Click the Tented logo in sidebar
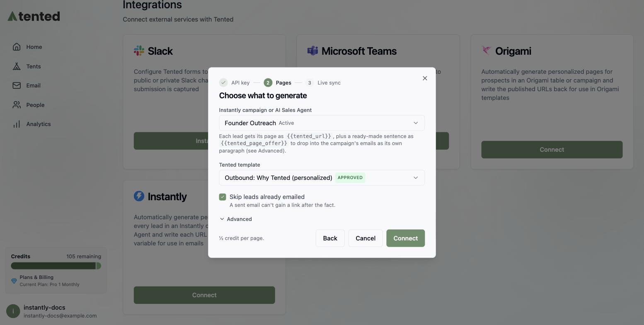 pyautogui.click(x=34, y=16)
